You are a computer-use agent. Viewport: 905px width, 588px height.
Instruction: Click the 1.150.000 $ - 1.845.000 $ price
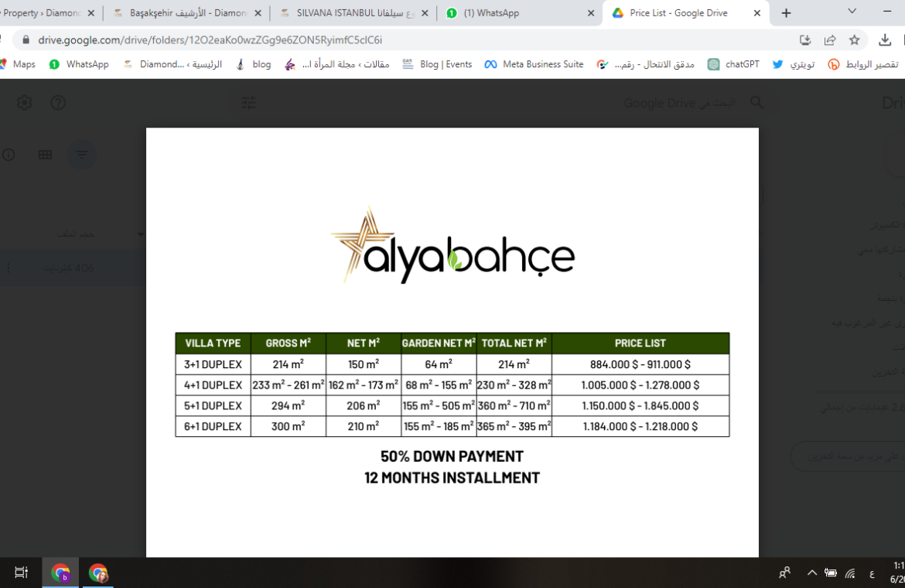pos(640,405)
